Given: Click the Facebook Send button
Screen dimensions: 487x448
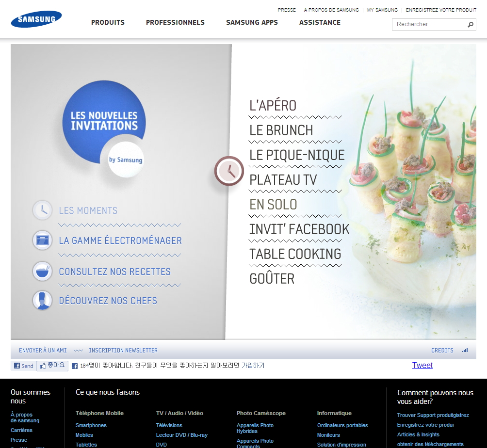Looking at the screenshot, I should pos(24,366).
